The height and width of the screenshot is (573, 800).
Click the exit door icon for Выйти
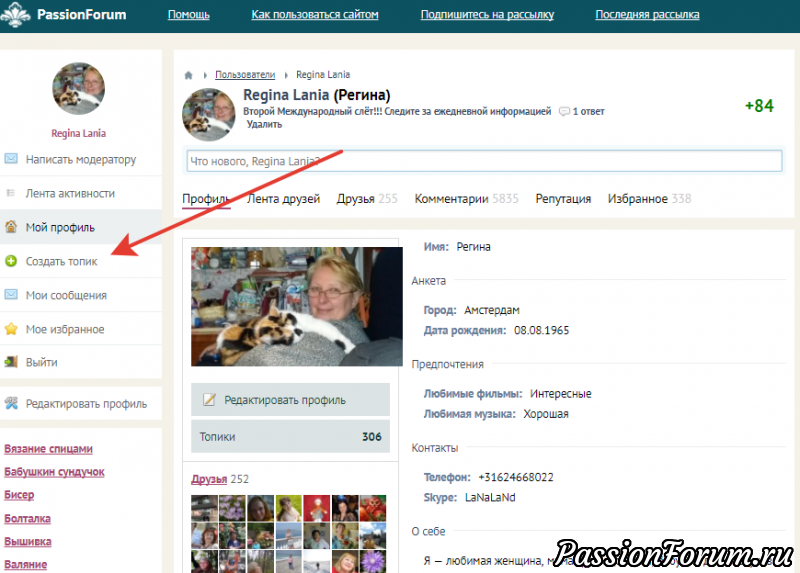click(x=11, y=362)
